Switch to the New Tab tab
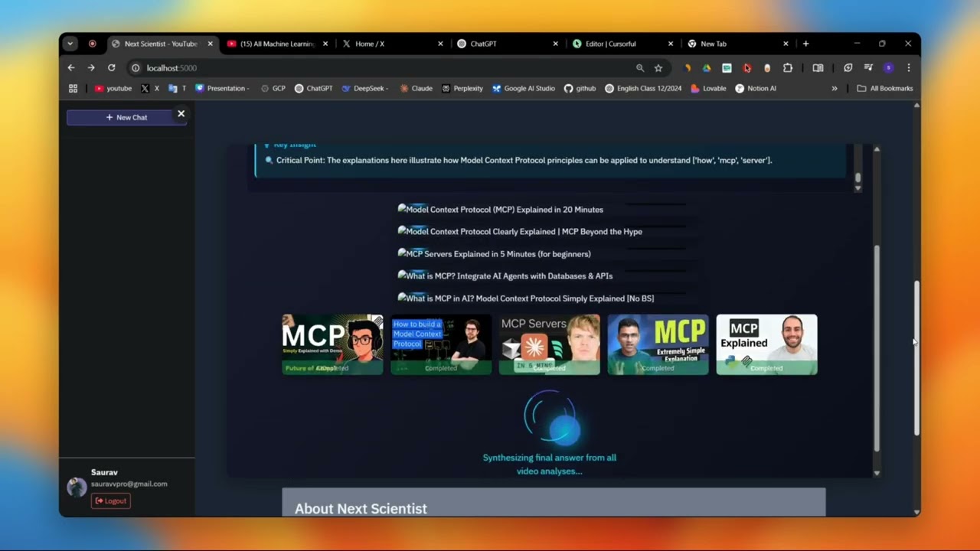This screenshot has height=551, width=980. point(737,44)
